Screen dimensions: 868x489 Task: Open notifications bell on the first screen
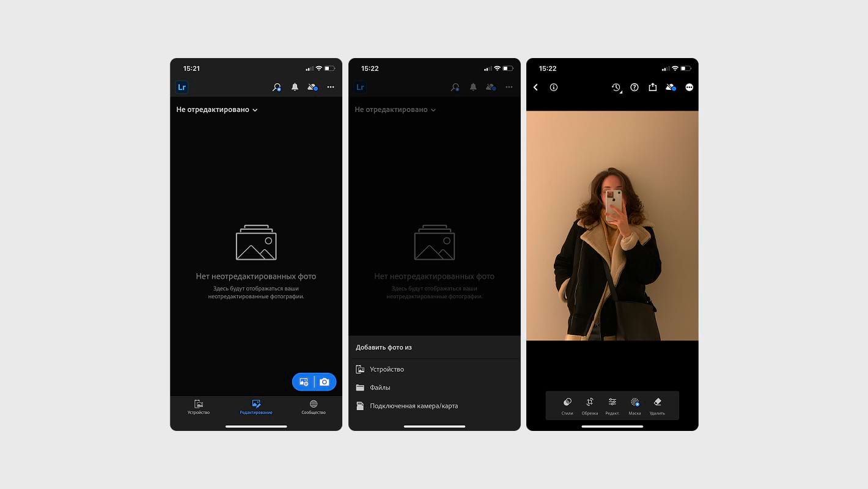click(295, 87)
